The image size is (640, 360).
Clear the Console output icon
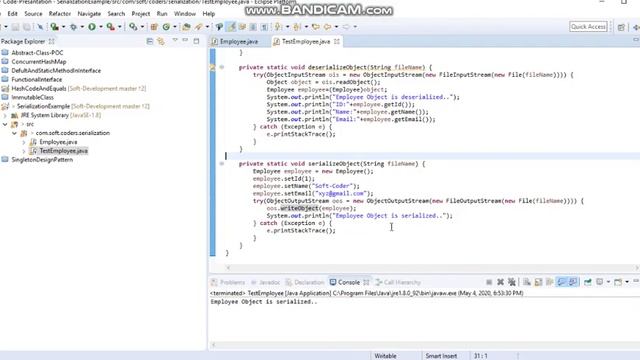point(527,282)
